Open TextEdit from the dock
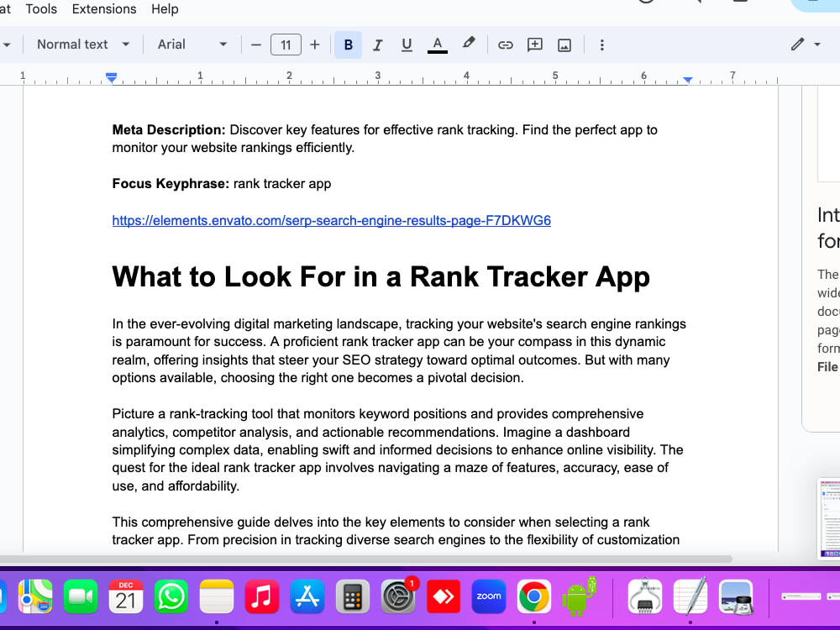The width and height of the screenshot is (840, 630). click(690, 596)
